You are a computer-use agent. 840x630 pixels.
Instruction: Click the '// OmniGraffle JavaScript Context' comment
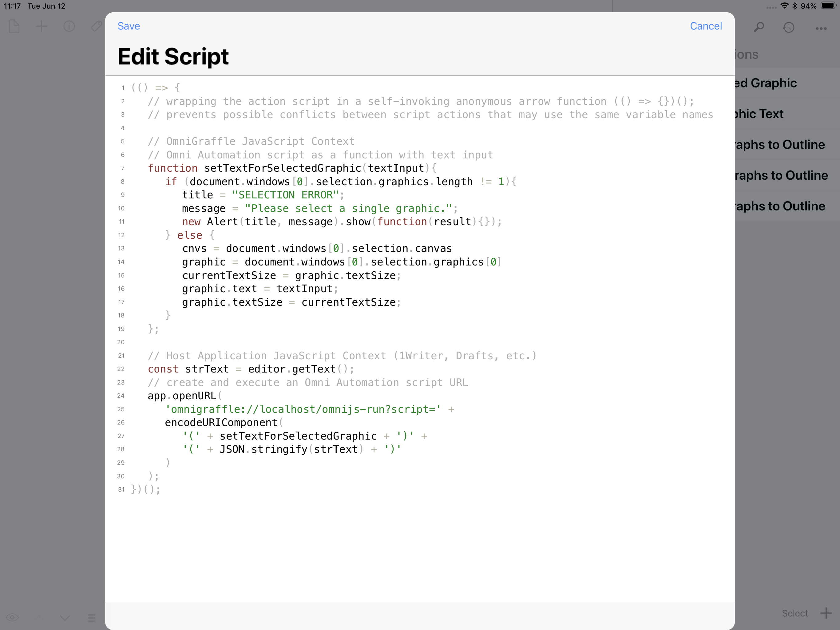251,142
